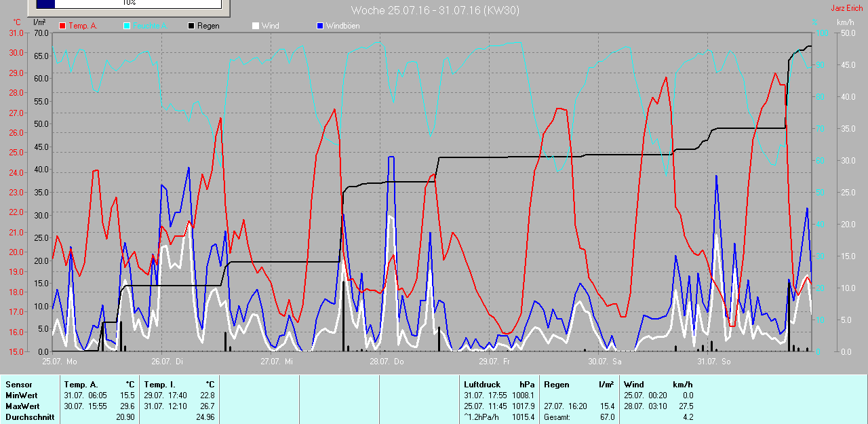The image size is (868, 424).
Task: Click the 'Wind' column header in the table
Action: tap(634, 385)
